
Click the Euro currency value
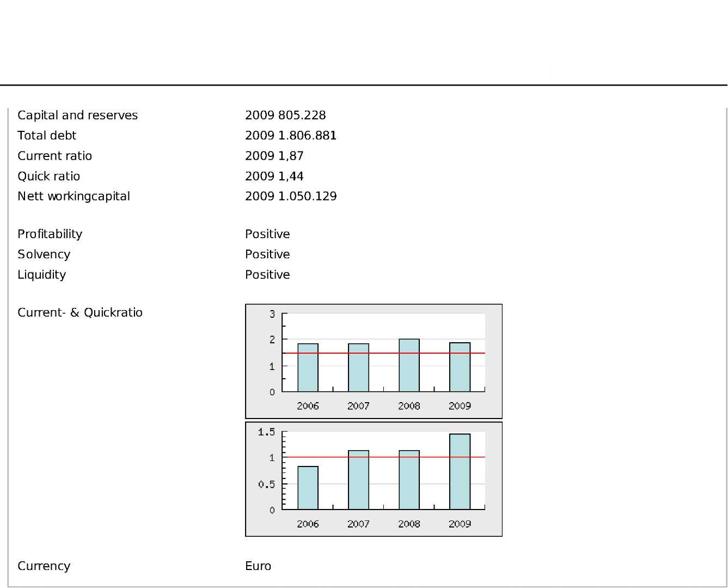(x=258, y=566)
